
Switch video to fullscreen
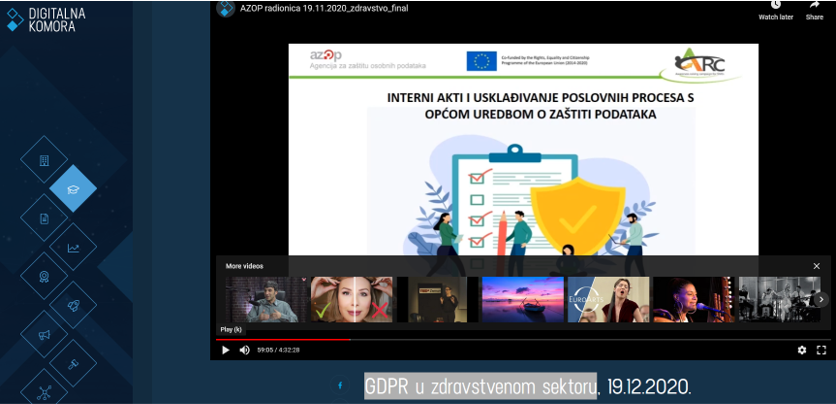point(822,350)
